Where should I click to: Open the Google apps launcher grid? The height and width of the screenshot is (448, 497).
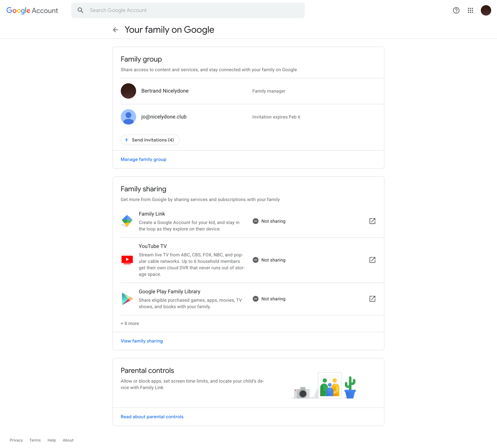(471, 10)
